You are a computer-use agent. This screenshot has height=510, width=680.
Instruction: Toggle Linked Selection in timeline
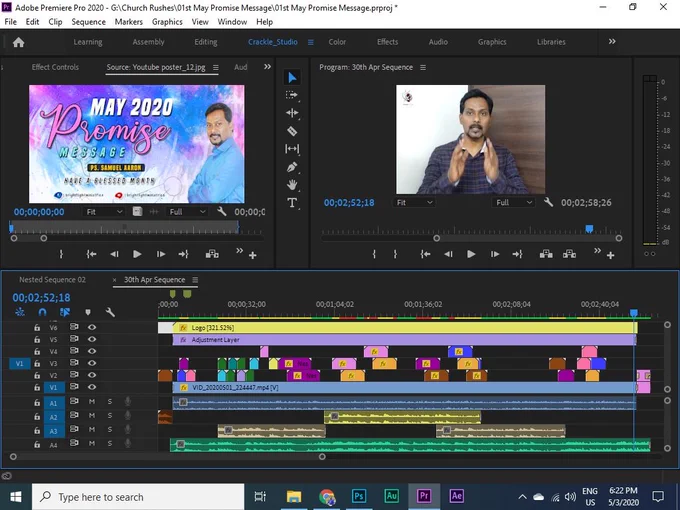tap(65, 312)
